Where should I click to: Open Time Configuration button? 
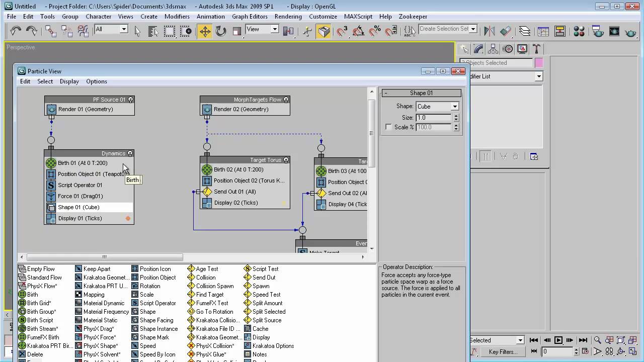coord(585,351)
